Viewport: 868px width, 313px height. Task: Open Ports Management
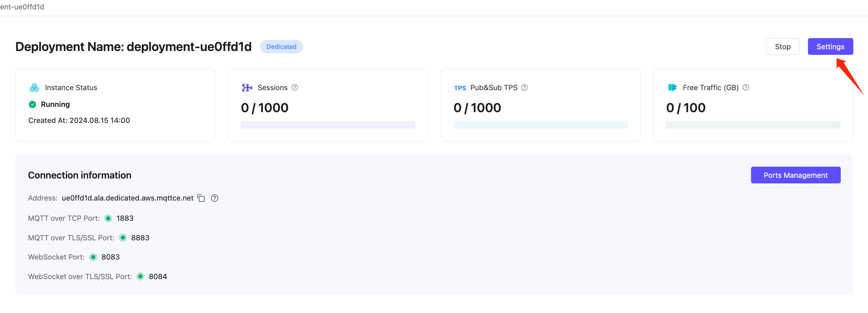pos(795,175)
